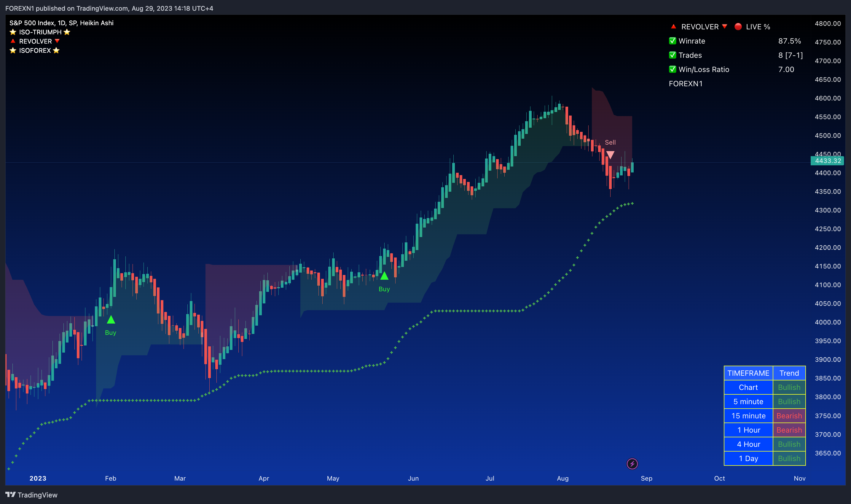Click the Buy arrow near February
The width and height of the screenshot is (851, 504).
pyautogui.click(x=111, y=320)
